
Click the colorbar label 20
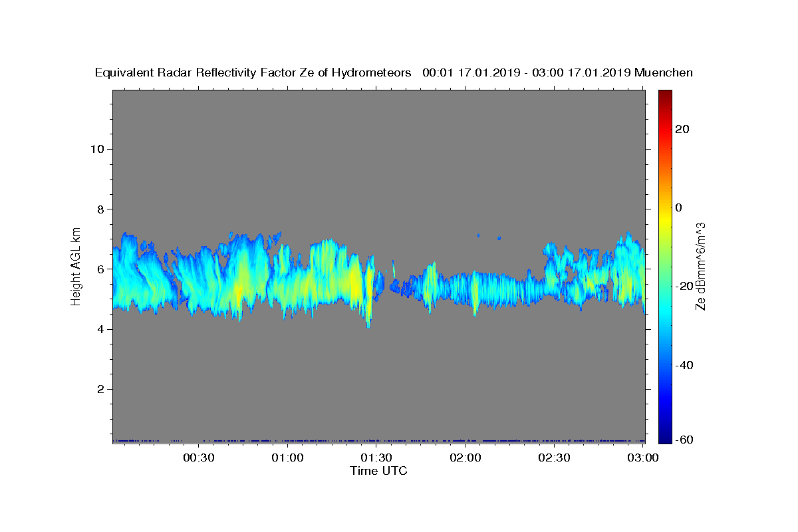click(x=682, y=129)
